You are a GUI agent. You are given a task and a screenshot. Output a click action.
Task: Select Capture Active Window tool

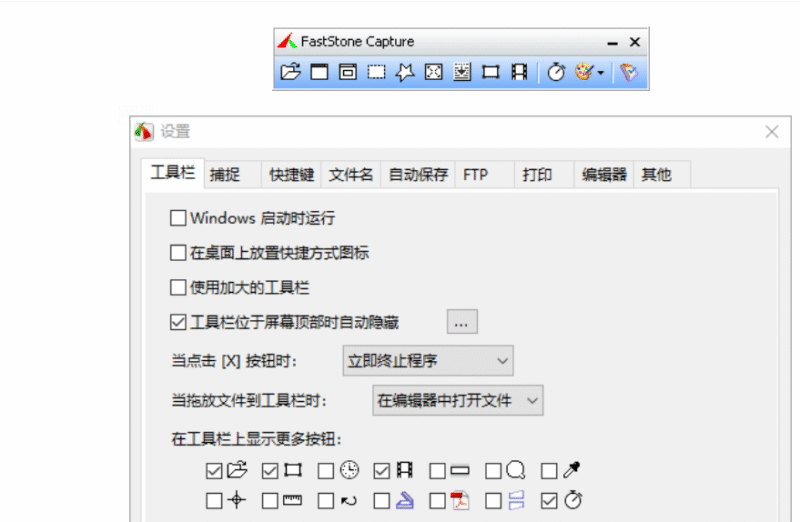click(x=319, y=72)
